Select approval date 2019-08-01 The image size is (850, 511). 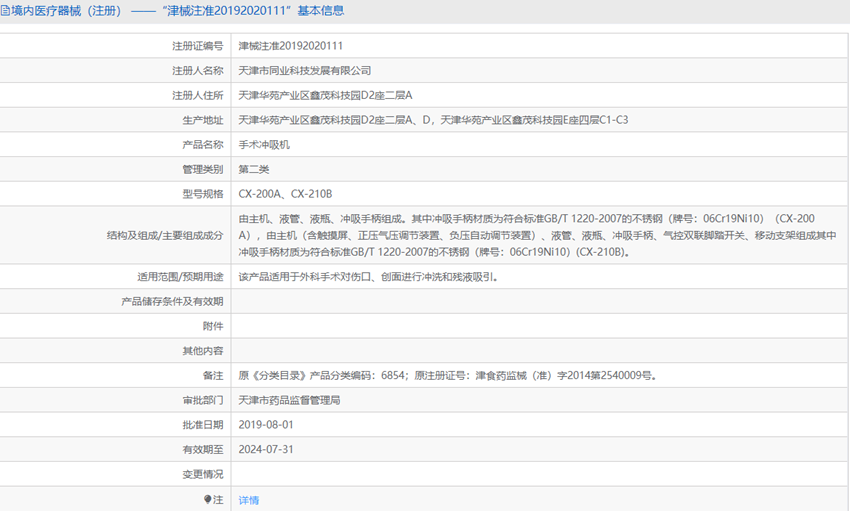point(266,425)
